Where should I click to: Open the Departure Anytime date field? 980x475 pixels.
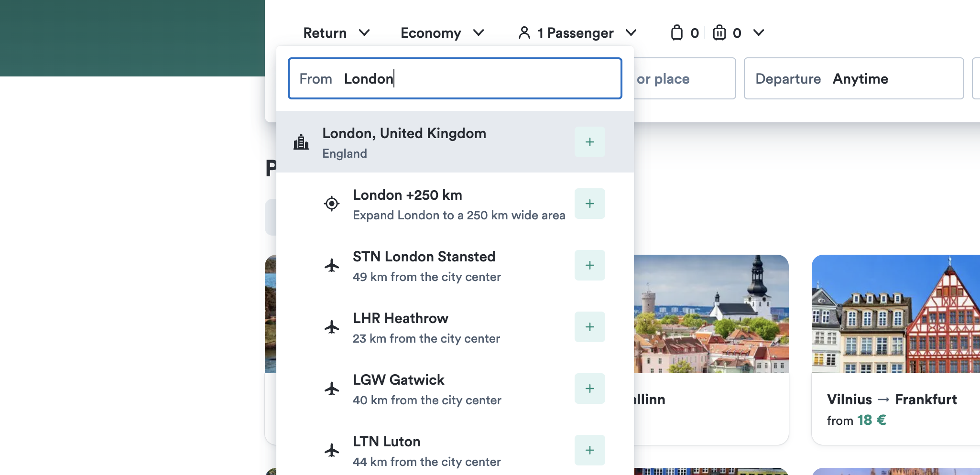[854, 78]
